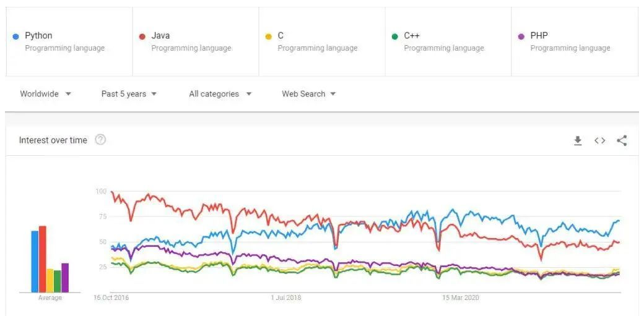Click the red Java average bar
The image size is (644, 316).
pyautogui.click(x=42, y=259)
